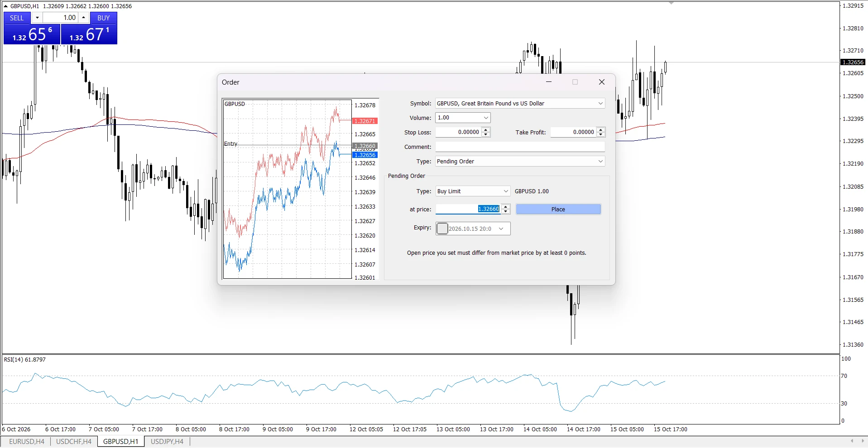The width and height of the screenshot is (868, 448).
Task: Enable the Expiry checkbox
Action: point(442,229)
